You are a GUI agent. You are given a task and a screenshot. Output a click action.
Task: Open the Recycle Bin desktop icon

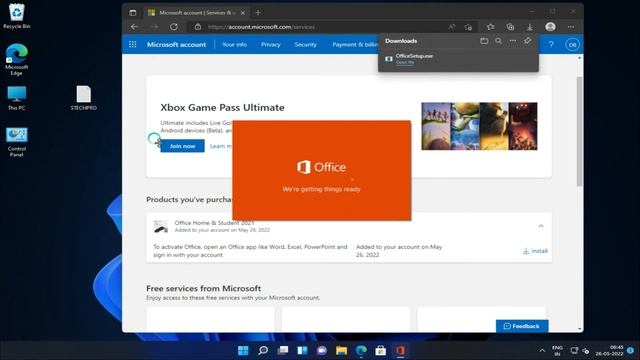pos(16,16)
